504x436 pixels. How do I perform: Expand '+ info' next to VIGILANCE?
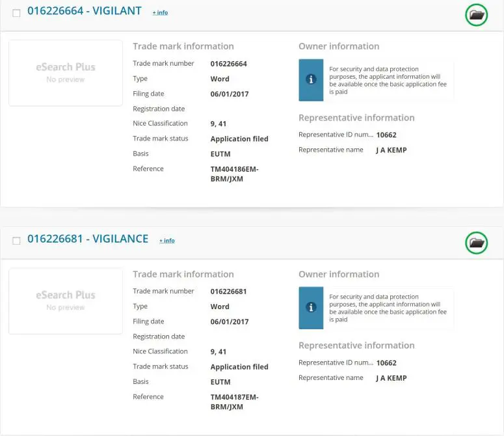[x=167, y=240]
